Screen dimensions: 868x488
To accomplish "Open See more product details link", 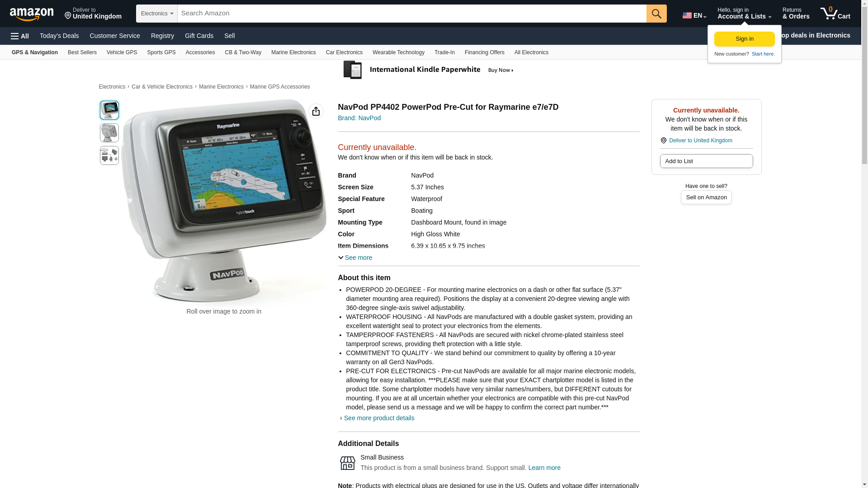I will (379, 418).
